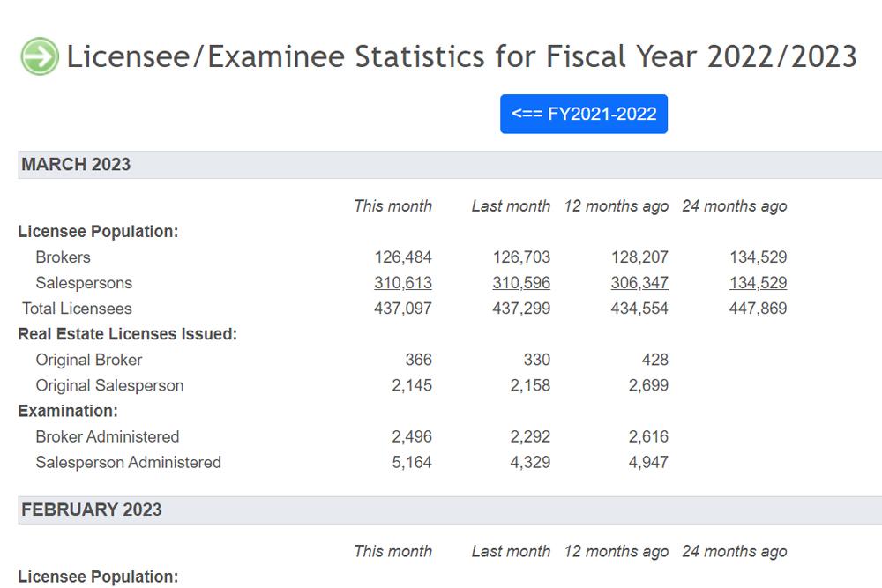Click the Total Licensees value 447,869
The image size is (882, 588).
coord(758,308)
